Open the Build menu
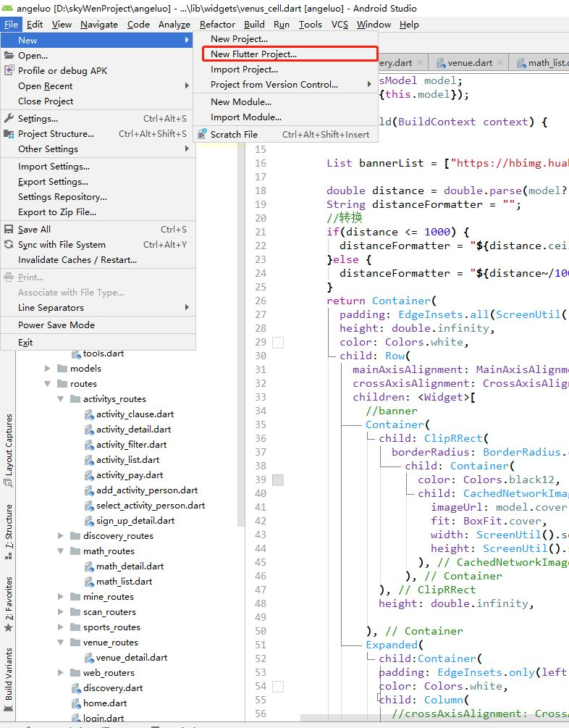 pos(254,25)
